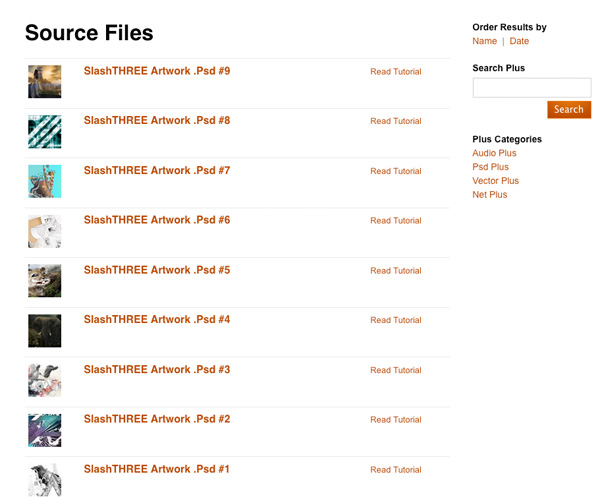Focus the Search Plus text field
600x499 pixels.
532,88
